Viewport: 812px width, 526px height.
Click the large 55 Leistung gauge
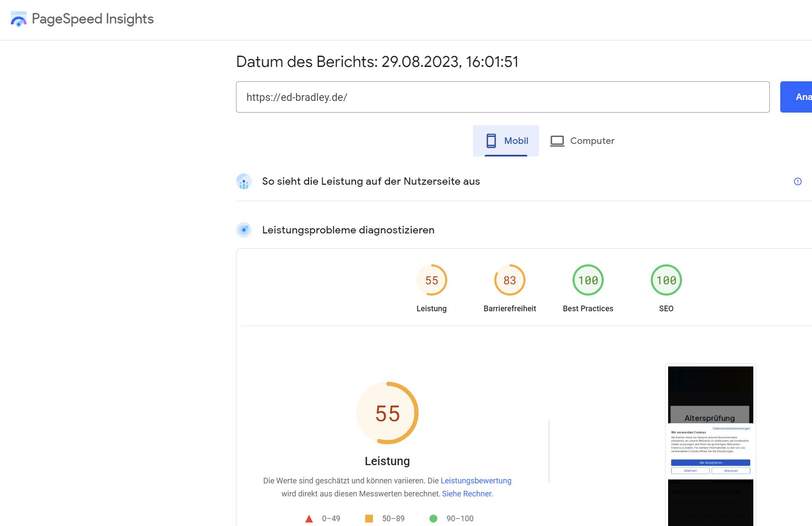387,413
